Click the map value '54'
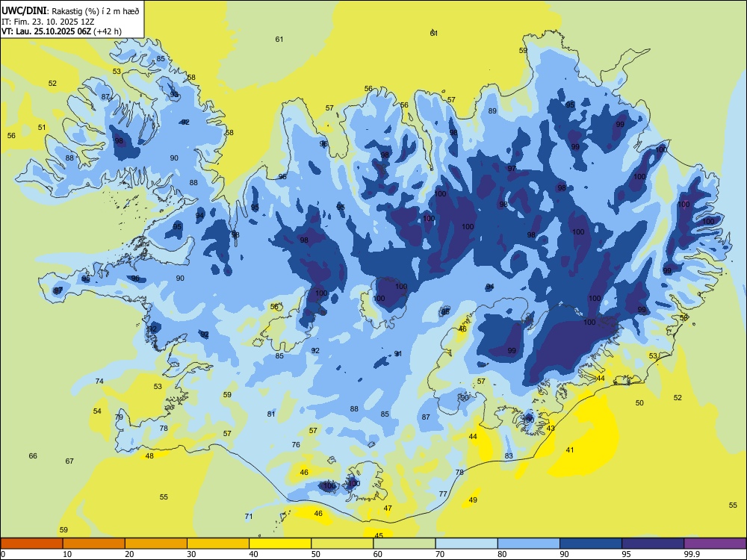747x560 pixels. click(x=97, y=411)
